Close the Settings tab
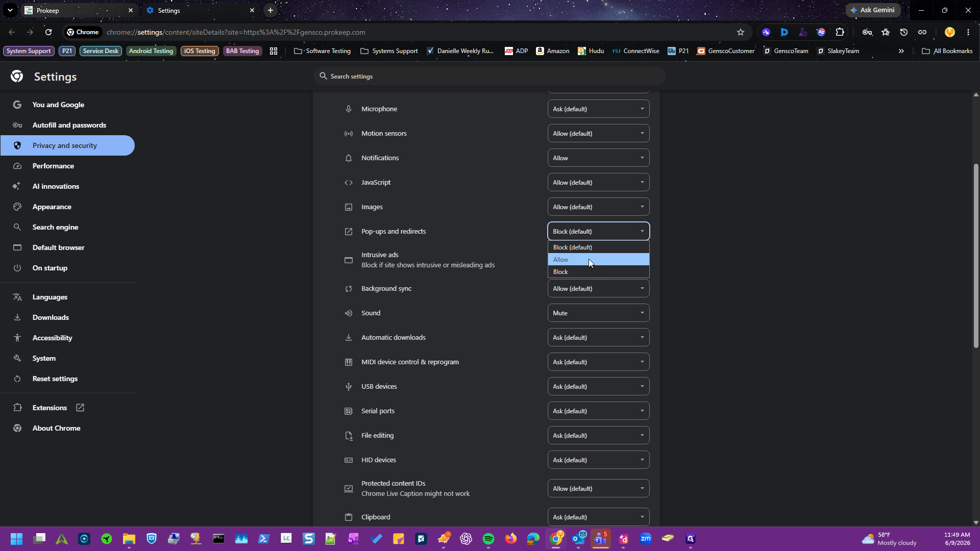The height and width of the screenshot is (551, 980). [252, 10]
